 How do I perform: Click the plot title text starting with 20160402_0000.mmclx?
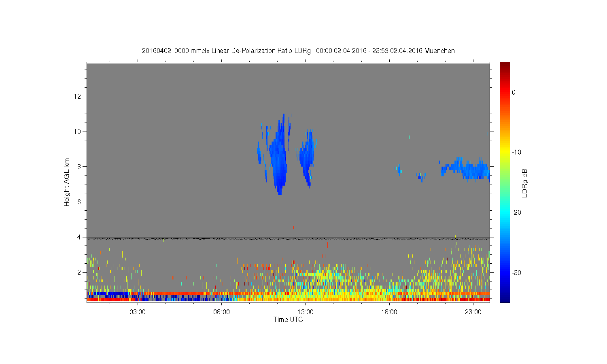(x=298, y=51)
